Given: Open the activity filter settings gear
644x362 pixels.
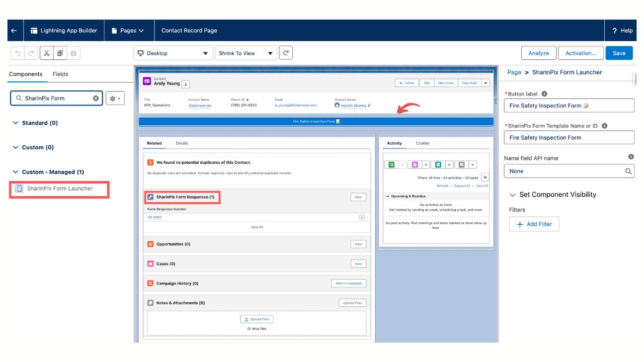Looking at the screenshot, I should [485, 177].
